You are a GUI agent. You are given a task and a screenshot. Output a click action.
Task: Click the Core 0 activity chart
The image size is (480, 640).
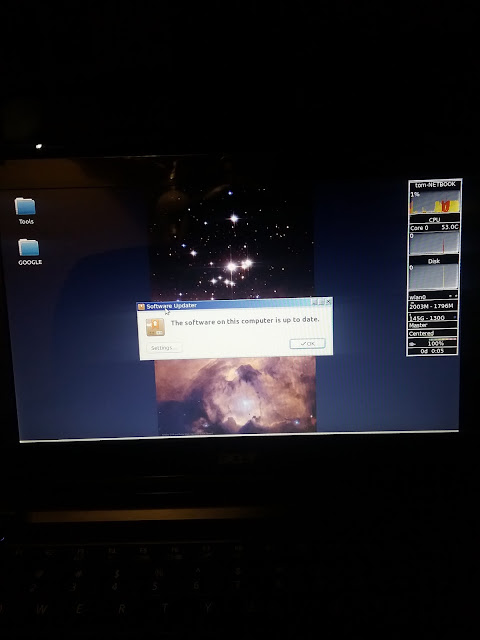pos(434,243)
